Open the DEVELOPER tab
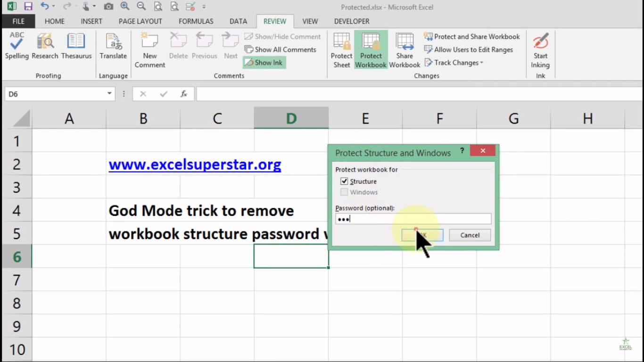This screenshot has width=644, height=362. coord(352,21)
